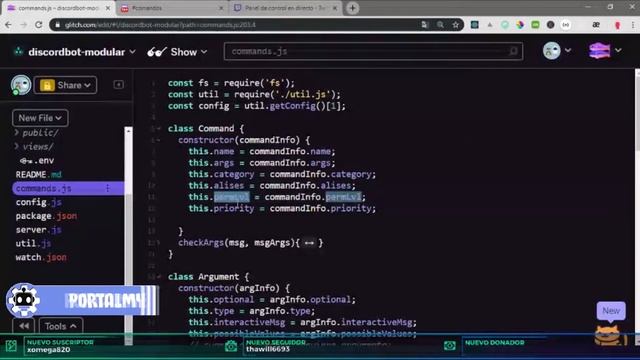Open the user avatar dropdown in header
This screenshot has width=640, height=360.
pos(557,51)
